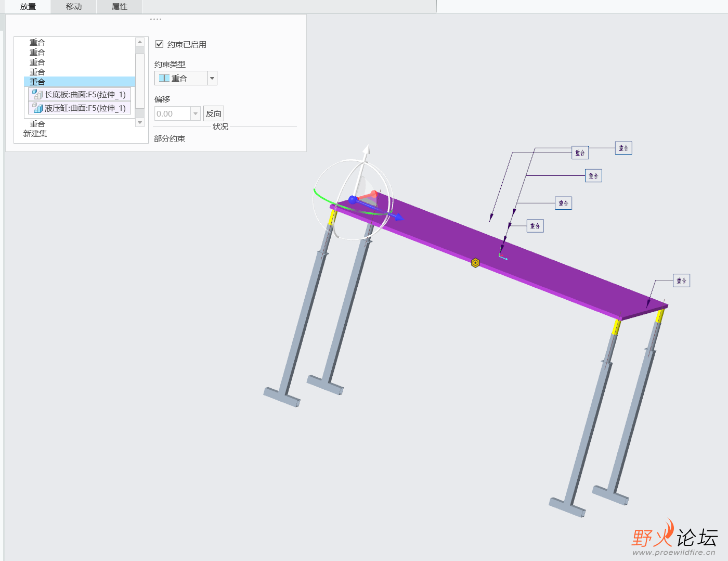
Task: Click the constraint list scroll-up arrow
Action: (x=140, y=42)
